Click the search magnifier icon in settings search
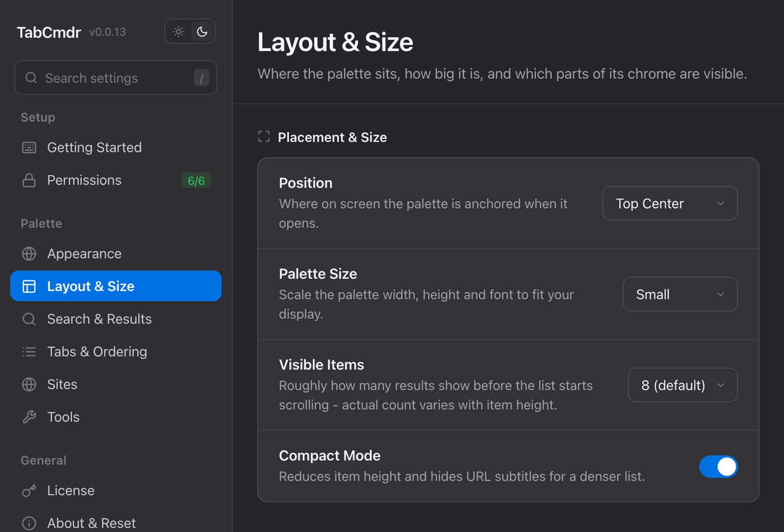The height and width of the screenshot is (532, 784). pos(31,78)
